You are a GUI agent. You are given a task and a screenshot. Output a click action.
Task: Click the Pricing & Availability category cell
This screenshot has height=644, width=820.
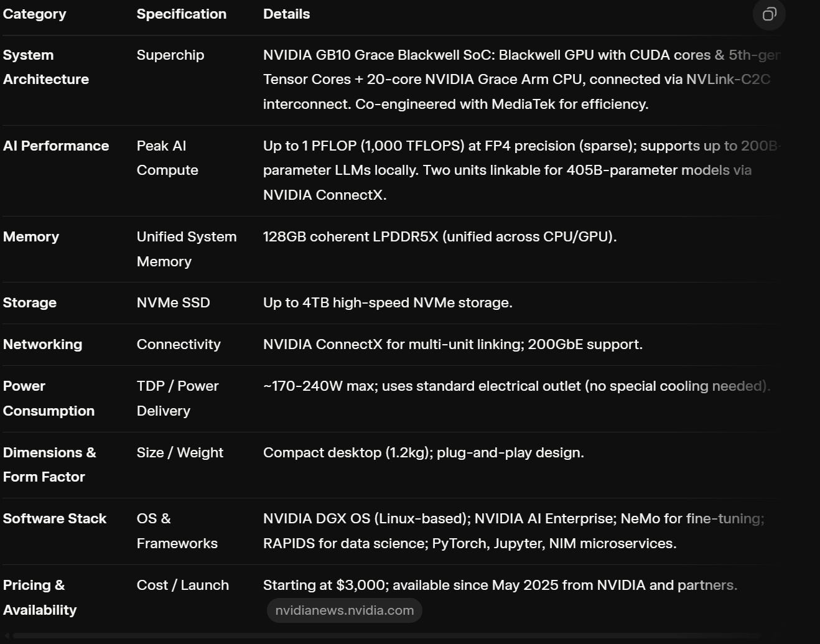click(x=40, y=597)
